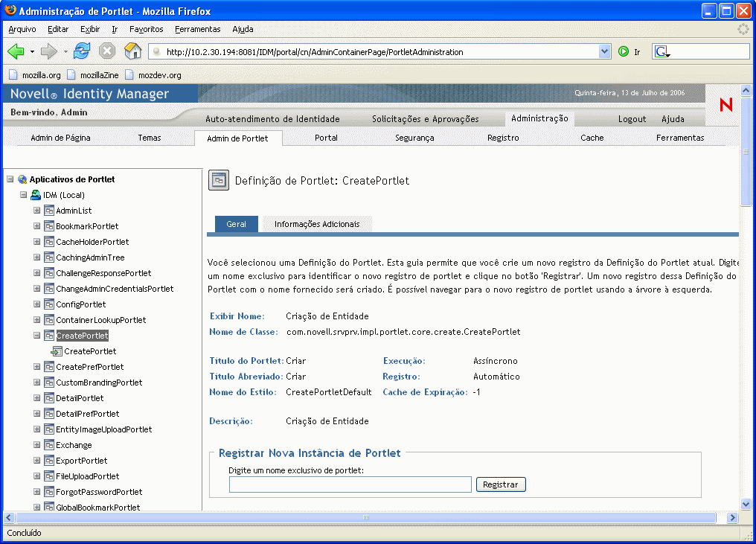
Task: Click the Registrar button
Action: point(501,484)
